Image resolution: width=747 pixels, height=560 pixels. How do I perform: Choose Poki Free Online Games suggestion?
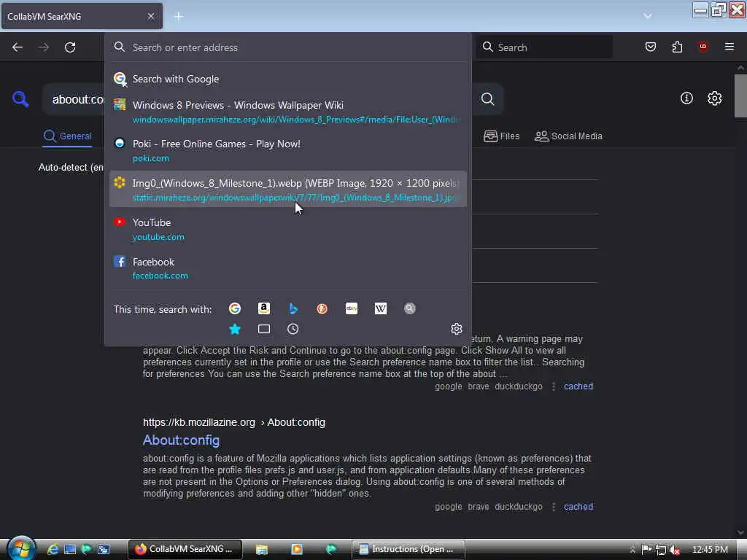pyautogui.click(x=287, y=150)
